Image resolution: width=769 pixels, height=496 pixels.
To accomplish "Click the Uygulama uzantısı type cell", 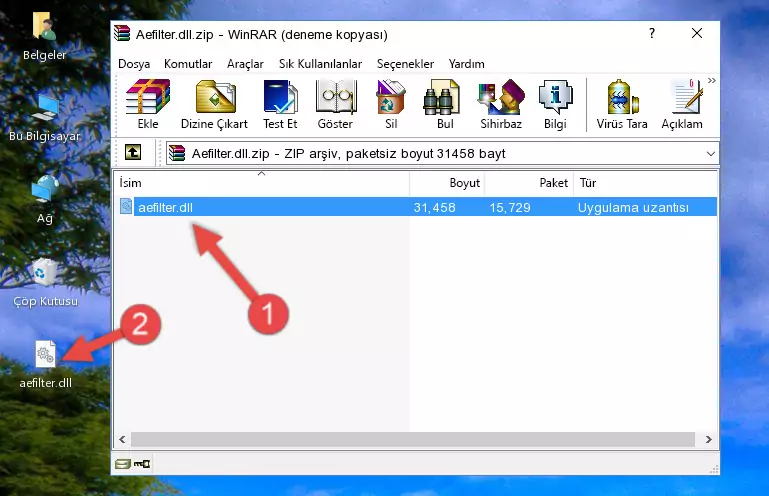I will tap(633, 208).
